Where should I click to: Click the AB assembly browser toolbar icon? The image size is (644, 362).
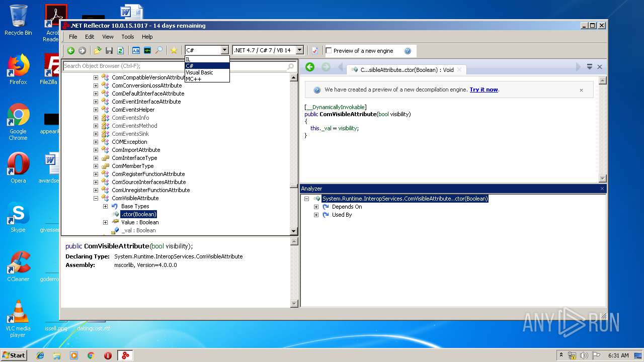coord(136,50)
